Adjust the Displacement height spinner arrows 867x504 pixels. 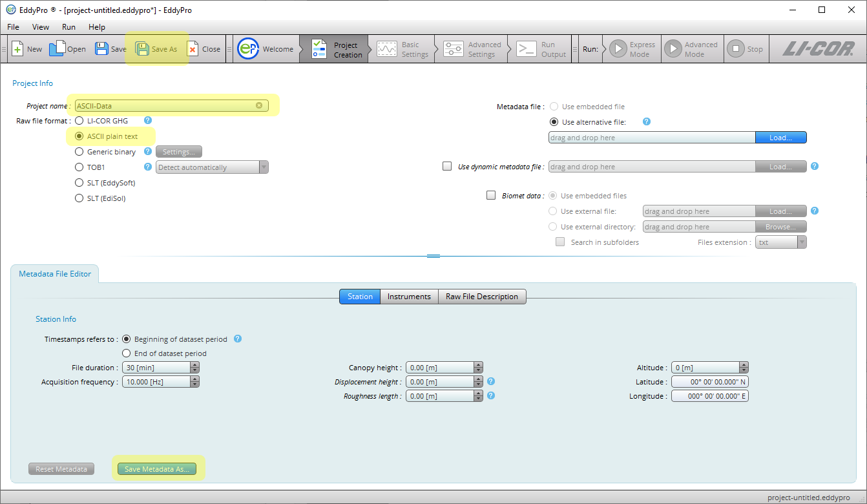point(479,382)
